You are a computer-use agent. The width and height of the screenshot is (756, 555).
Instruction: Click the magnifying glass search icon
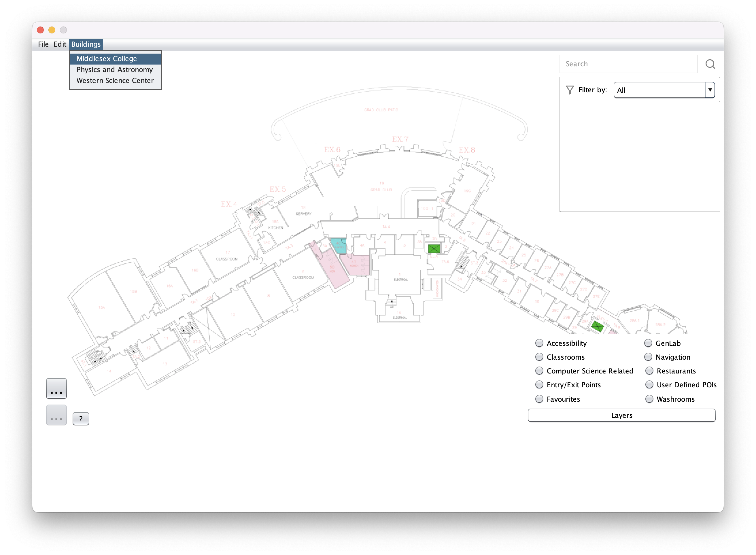tap(710, 64)
